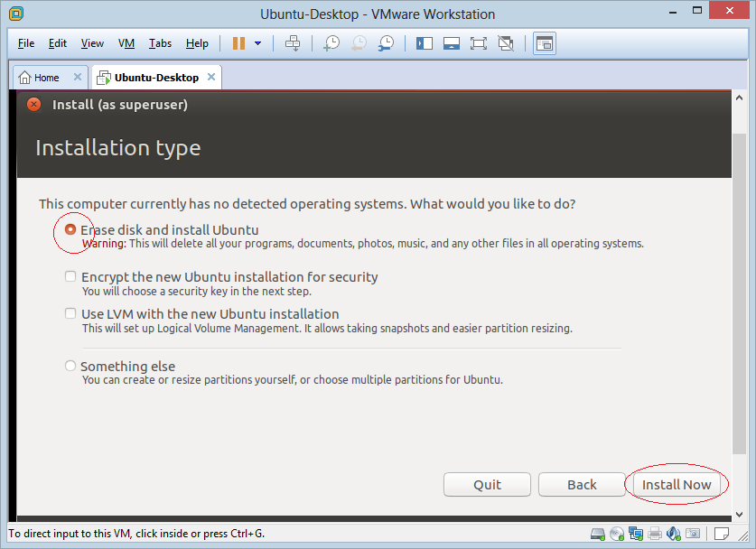Open the Edit menu

(58, 43)
